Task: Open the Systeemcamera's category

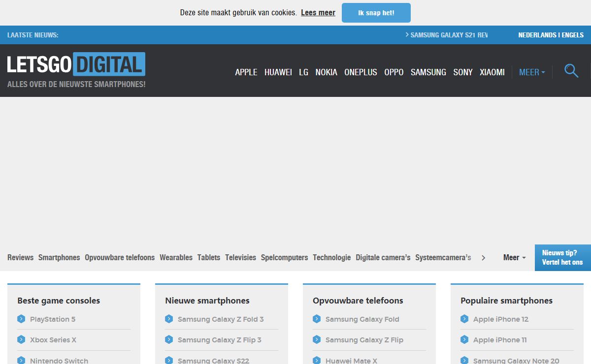Action: (x=443, y=257)
